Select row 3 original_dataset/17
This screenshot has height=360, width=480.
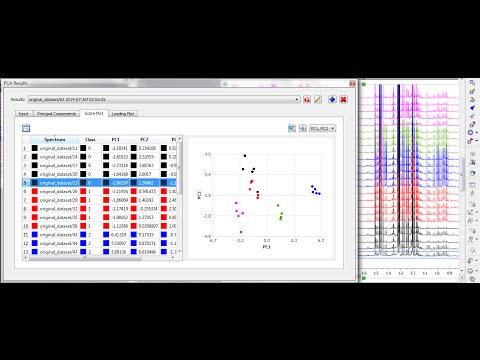(99, 165)
